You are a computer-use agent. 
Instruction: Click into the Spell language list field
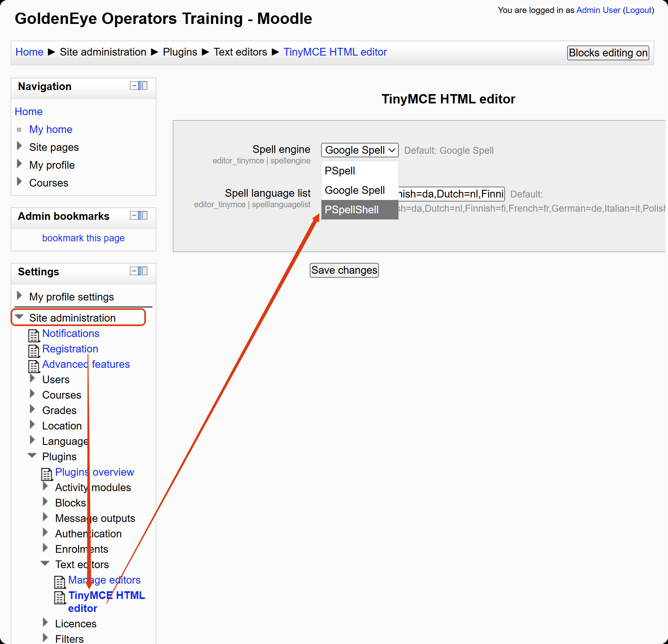pyautogui.click(x=451, y=194)
